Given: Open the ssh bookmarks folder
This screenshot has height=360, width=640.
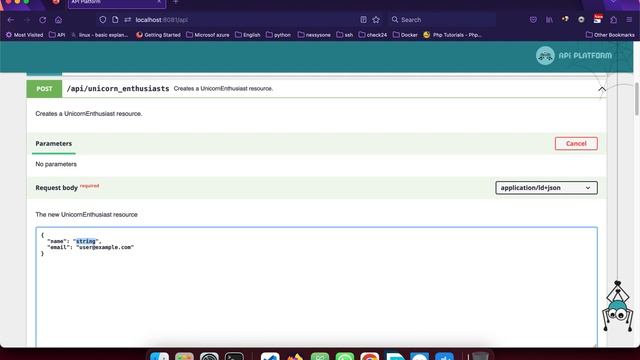Looking at the screenshot, I should 344,35.
